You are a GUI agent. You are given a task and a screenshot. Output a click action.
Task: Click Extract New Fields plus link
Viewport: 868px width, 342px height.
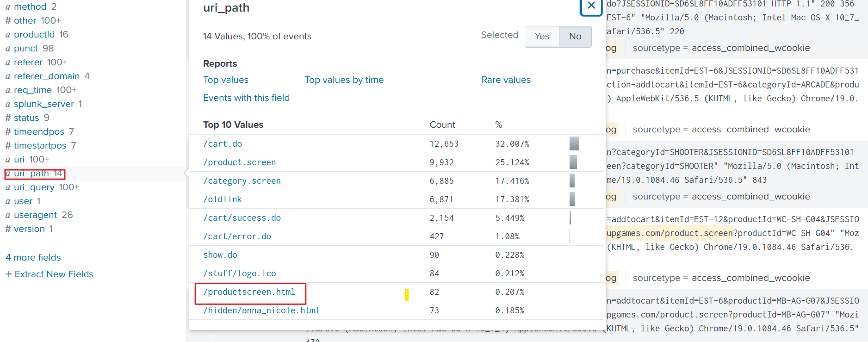50,274
